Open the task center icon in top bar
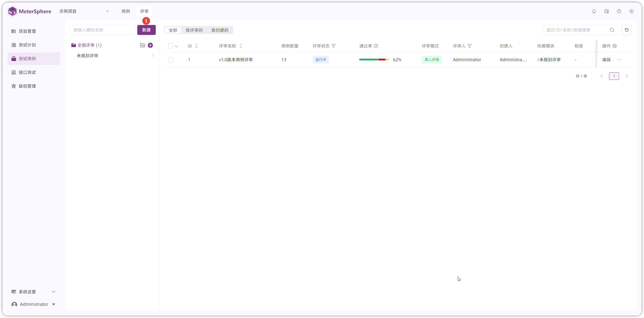This screenshot has height=318, width=644. pos(607,11)
